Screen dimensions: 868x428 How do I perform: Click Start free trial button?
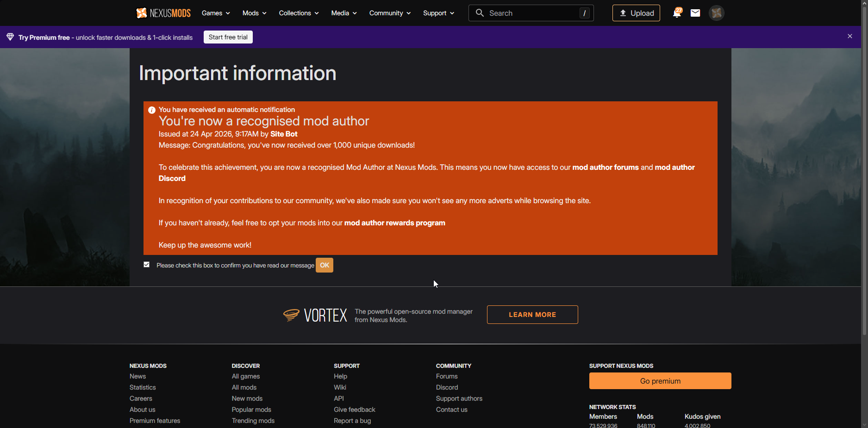click(x=228, y=37)
